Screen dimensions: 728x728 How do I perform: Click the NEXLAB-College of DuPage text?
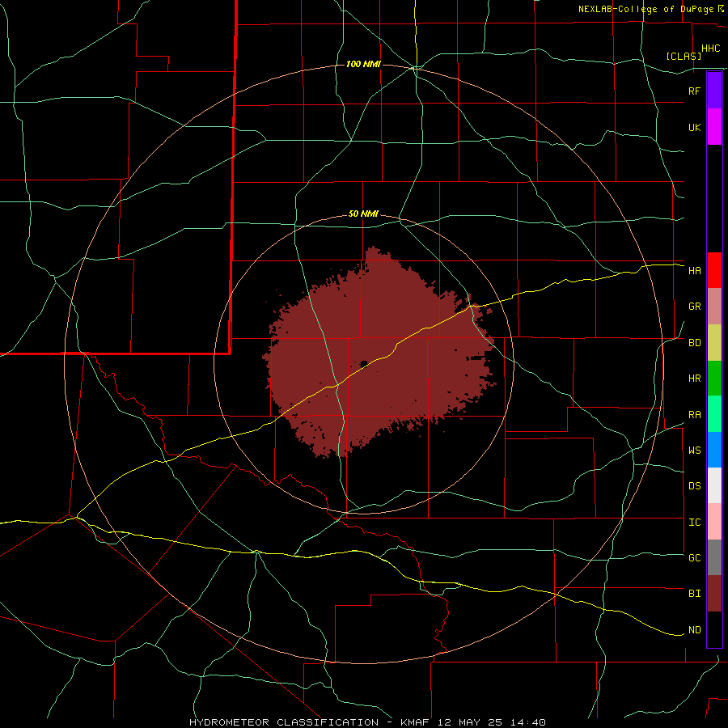[646, 9]
